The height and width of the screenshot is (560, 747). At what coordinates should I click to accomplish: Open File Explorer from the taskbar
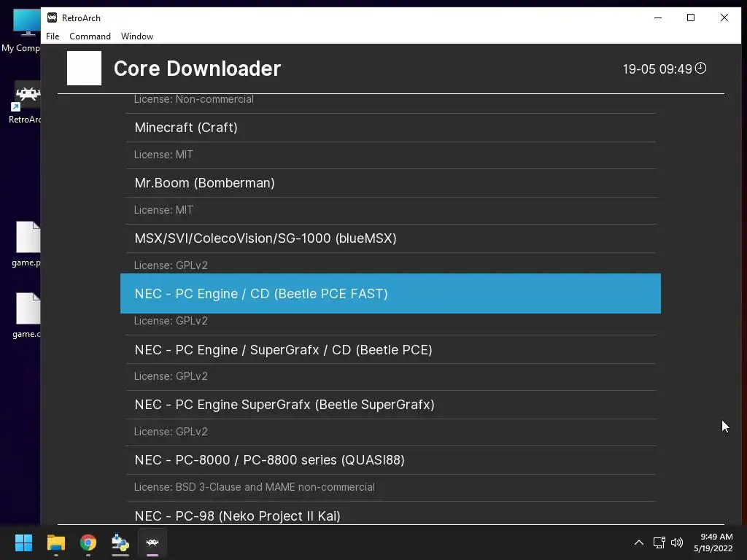click(x=55, y=542)
